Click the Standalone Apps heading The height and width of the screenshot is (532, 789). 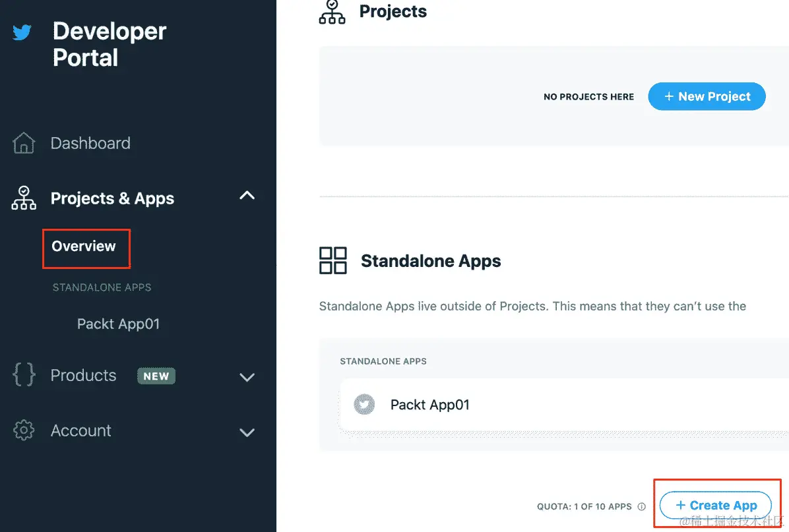(x=431, y=261)
